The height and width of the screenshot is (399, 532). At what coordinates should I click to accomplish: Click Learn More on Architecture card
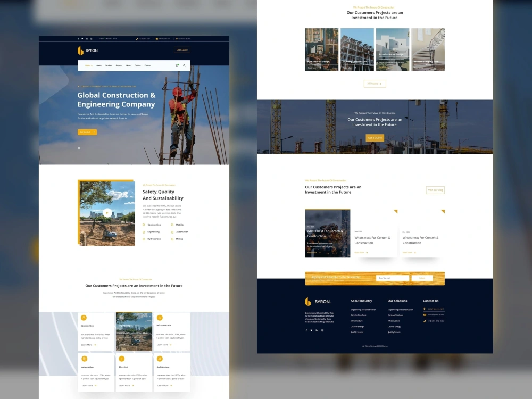164,385
